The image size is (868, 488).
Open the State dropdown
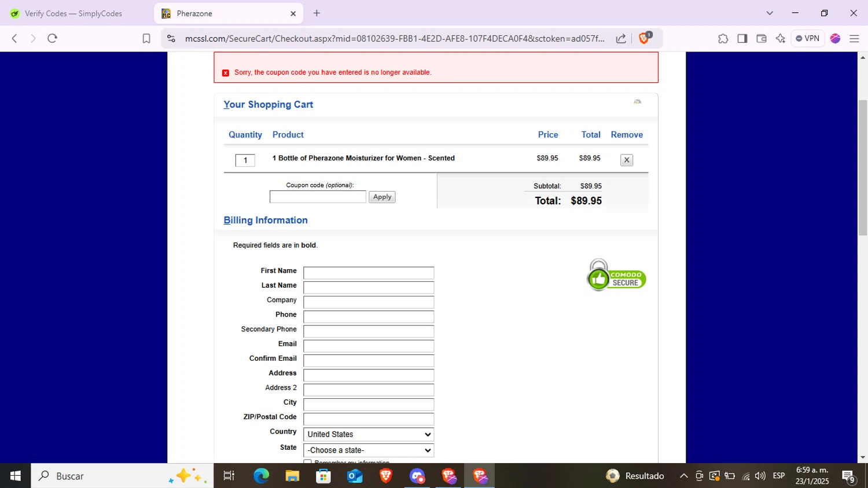369,450
